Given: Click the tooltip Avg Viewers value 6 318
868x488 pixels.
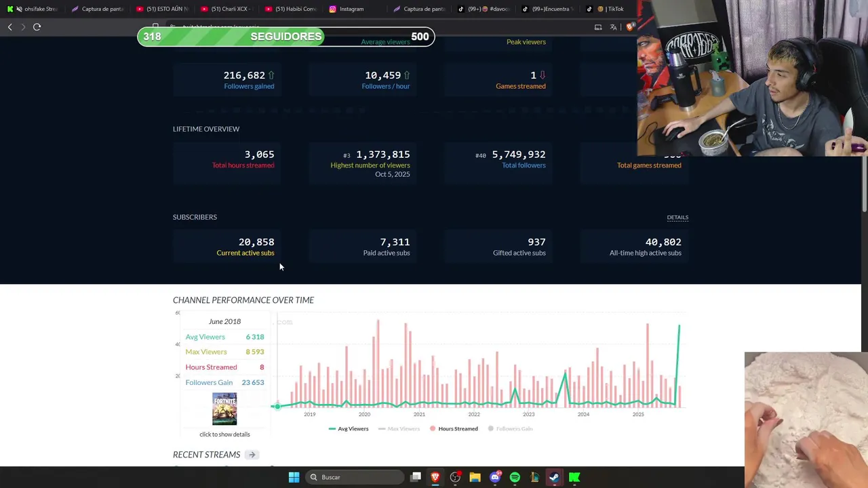Looking at the screenshot, I should pyautogui.click(x=255, y=337).
